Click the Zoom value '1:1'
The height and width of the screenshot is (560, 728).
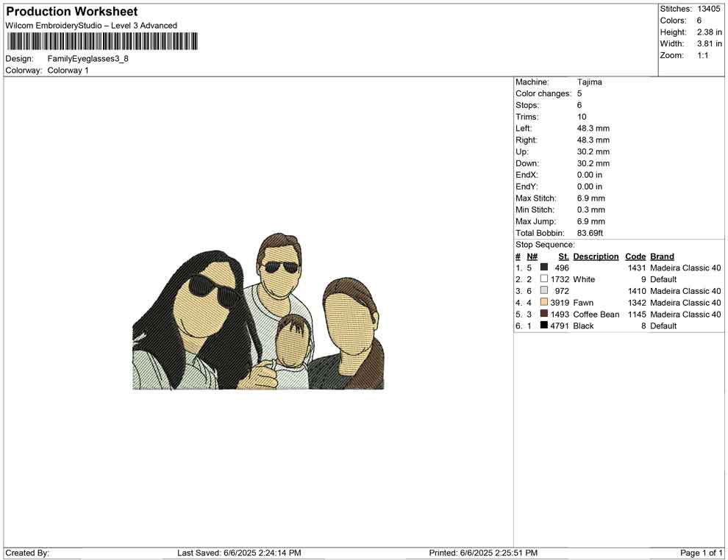[703, 55]
